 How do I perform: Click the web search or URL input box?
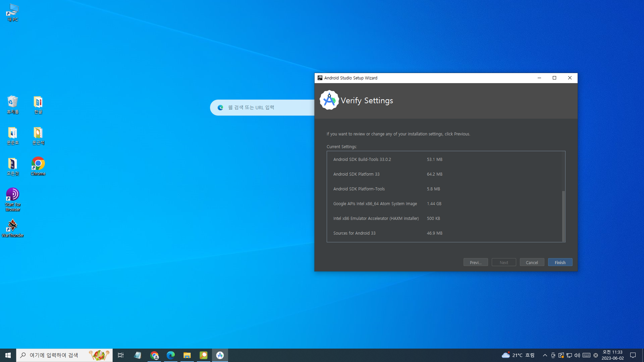click(x=262, y=108)
